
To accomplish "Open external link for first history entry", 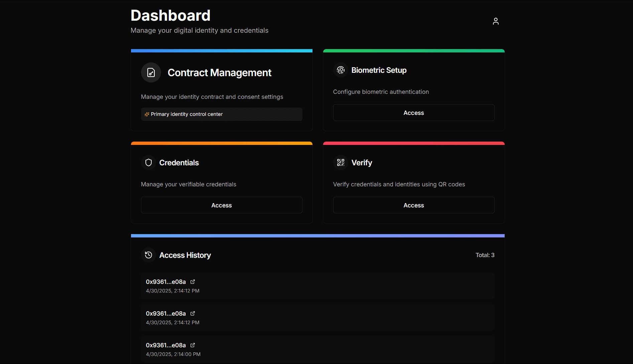I will click(x=193, y=282).
